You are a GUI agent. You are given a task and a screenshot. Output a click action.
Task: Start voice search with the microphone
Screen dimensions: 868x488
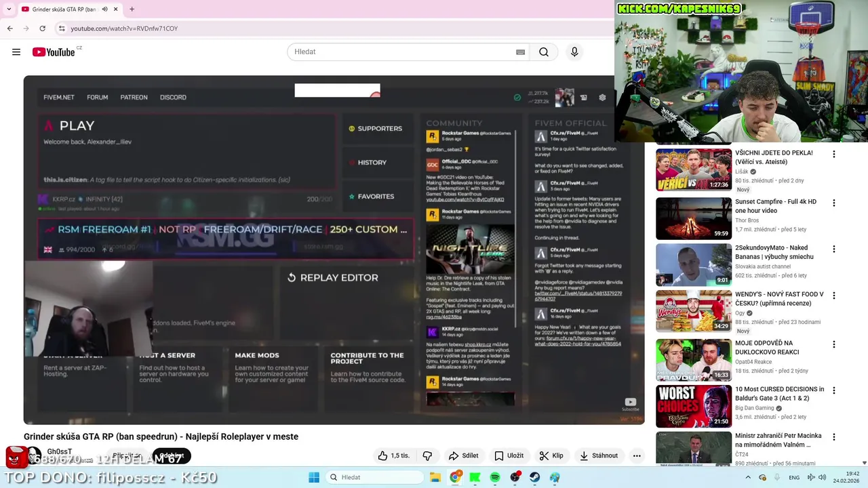(x=574, y=52)
